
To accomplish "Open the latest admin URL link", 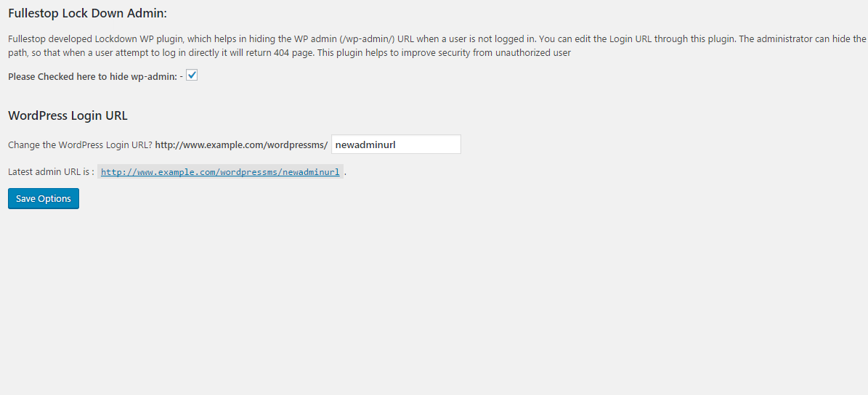I will click(x=220, y=172).
